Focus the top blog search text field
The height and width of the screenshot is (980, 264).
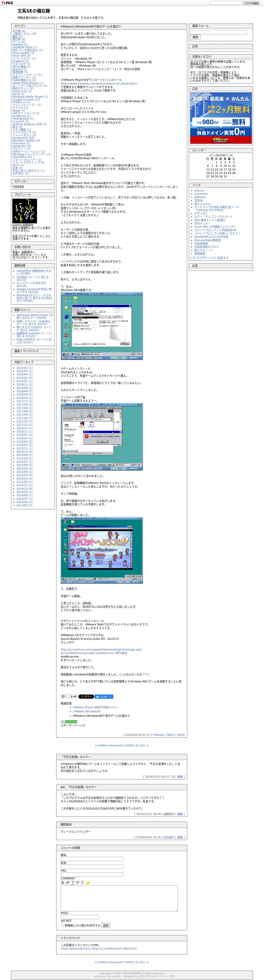point(226,3)
